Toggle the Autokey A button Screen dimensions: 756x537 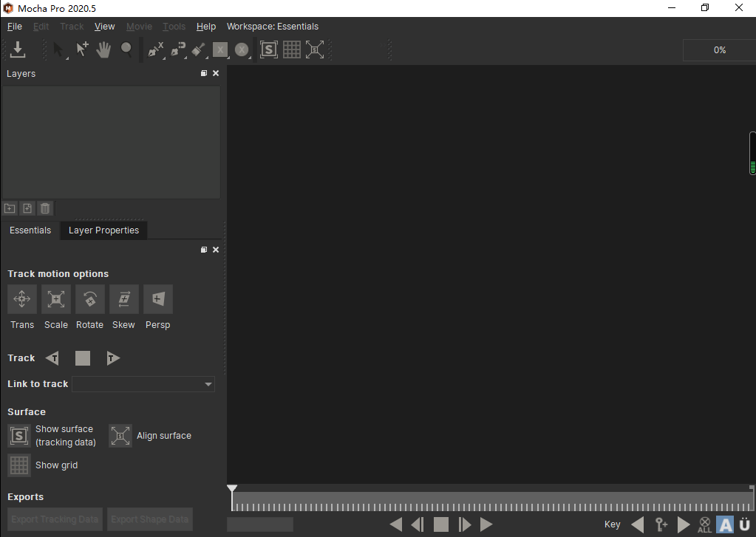725,524
